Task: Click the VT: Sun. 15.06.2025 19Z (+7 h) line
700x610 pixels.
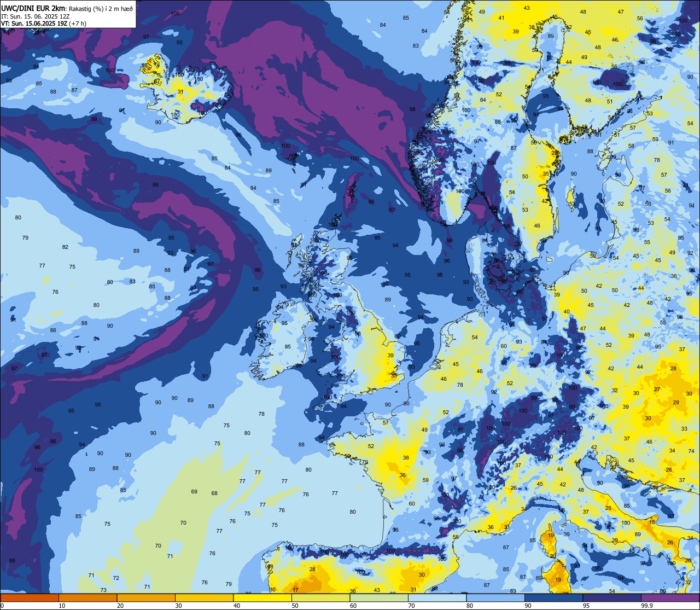Action: tap(44, 24)
